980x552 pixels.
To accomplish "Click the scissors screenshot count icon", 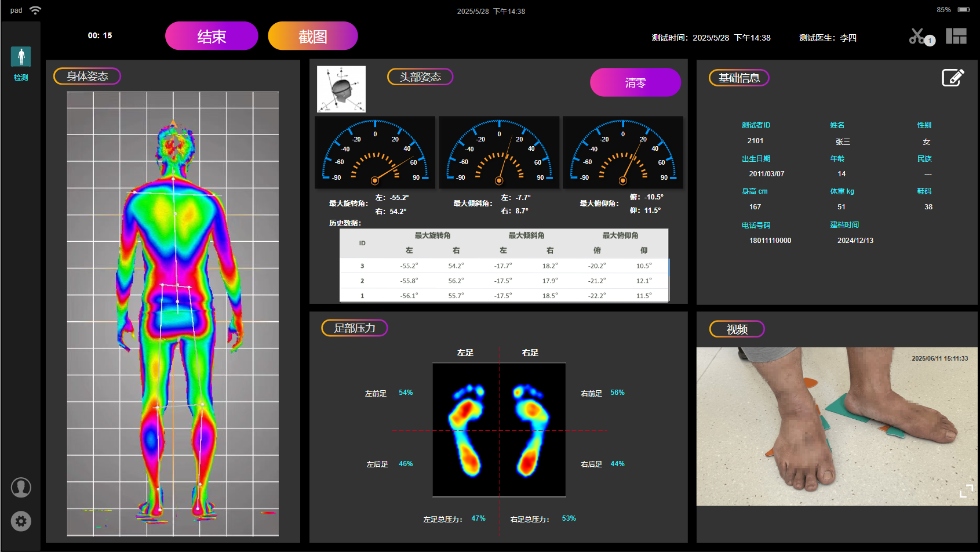I will click(x=920, y=37).
